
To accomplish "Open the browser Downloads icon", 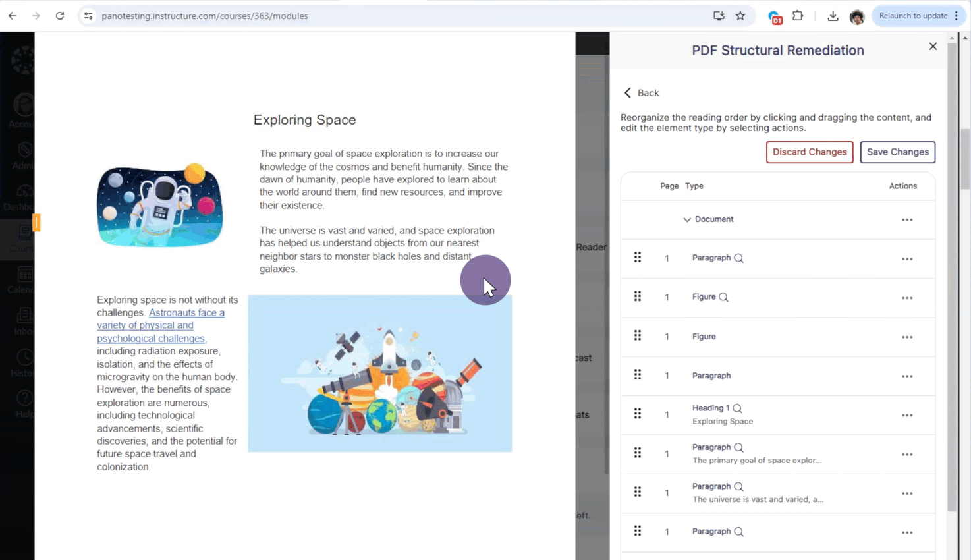I will pyautogui.click(x=832, y=16).
